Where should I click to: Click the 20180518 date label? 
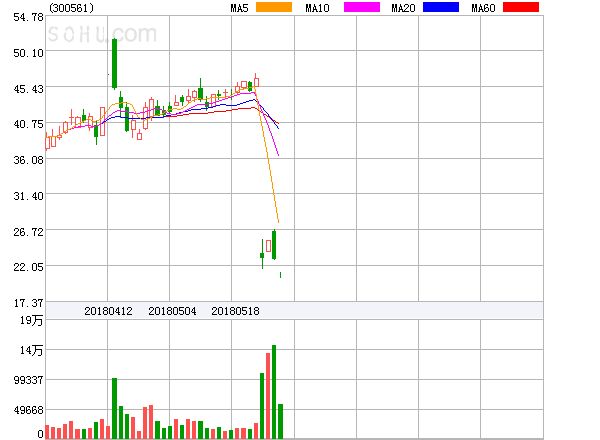click(235, 311)
